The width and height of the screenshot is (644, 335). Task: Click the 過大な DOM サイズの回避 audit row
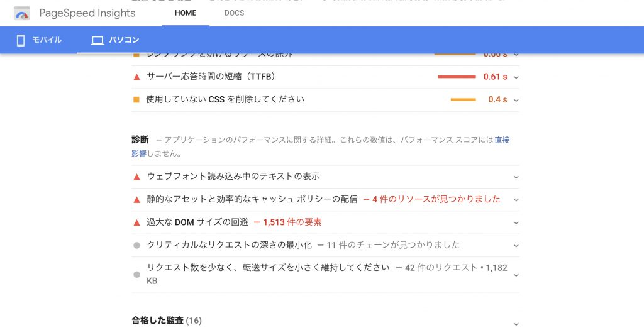pos(325,222)
